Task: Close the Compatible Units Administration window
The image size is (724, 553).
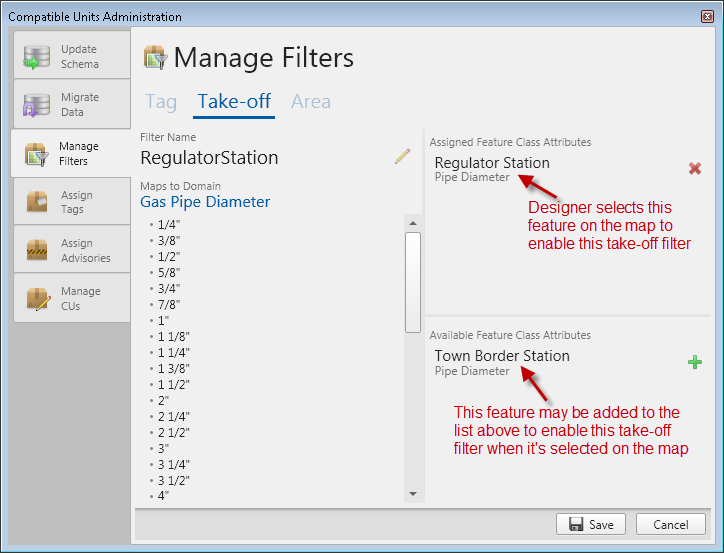Action: [x=708, y=17]
